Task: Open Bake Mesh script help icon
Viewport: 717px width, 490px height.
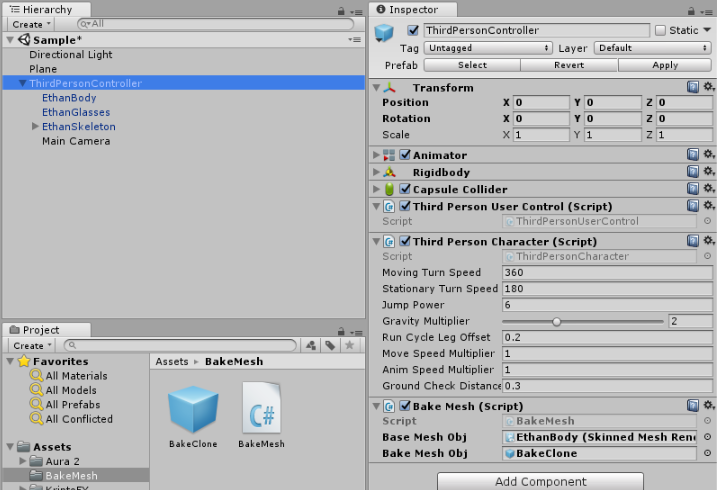Action: (693, 405)
